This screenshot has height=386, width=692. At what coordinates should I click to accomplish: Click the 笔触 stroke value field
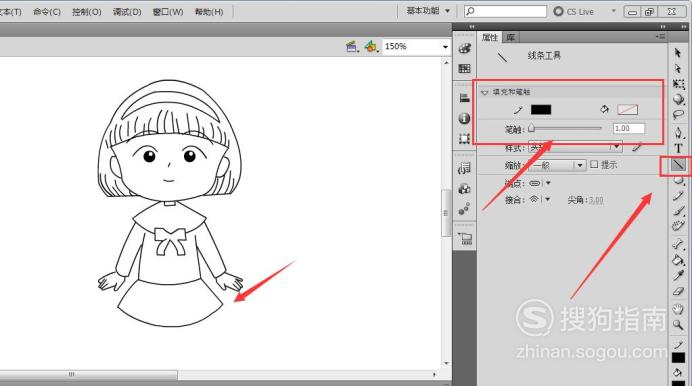(x=628, y=128)
